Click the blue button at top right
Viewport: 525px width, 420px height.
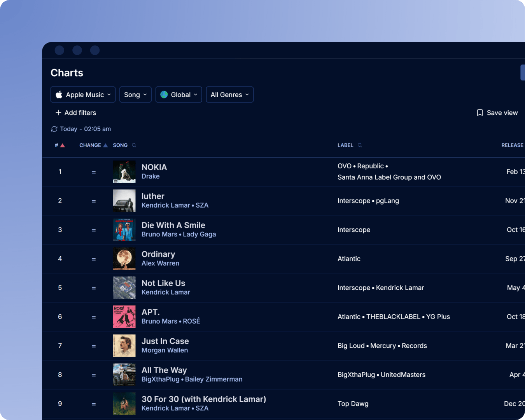523,72
